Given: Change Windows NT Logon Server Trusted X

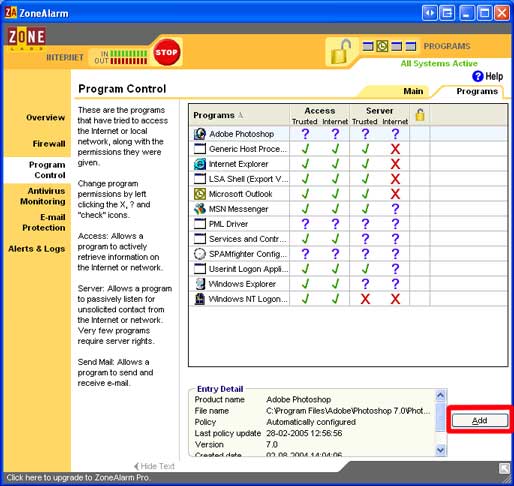Looking at the screenshot, I should pos(365,299).
